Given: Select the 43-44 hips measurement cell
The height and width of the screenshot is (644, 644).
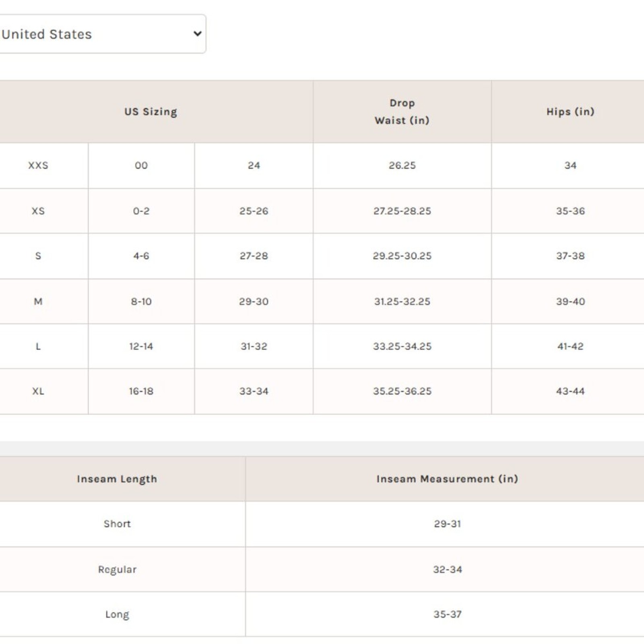Looking at the screenshot, I should coord(570,391).
